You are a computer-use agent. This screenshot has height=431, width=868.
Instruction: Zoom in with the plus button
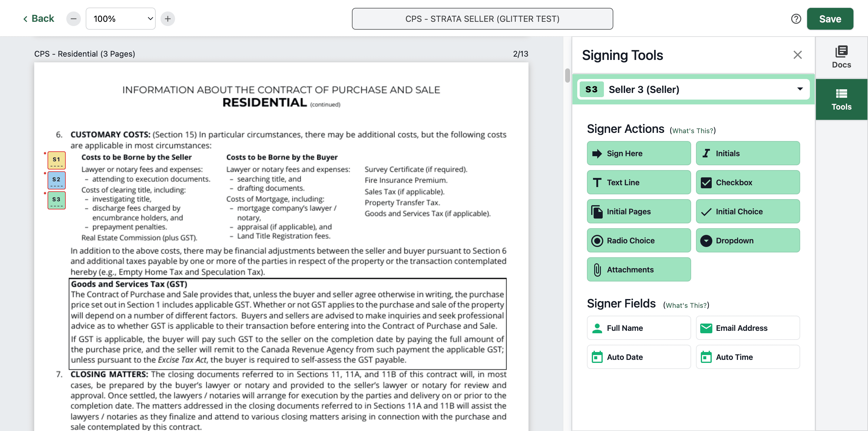168,19
